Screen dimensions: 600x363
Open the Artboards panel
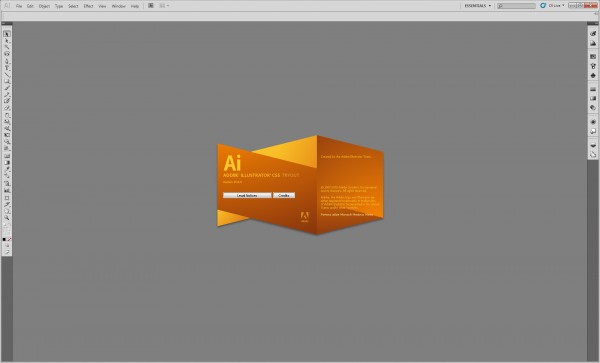[x=593, y=155]
